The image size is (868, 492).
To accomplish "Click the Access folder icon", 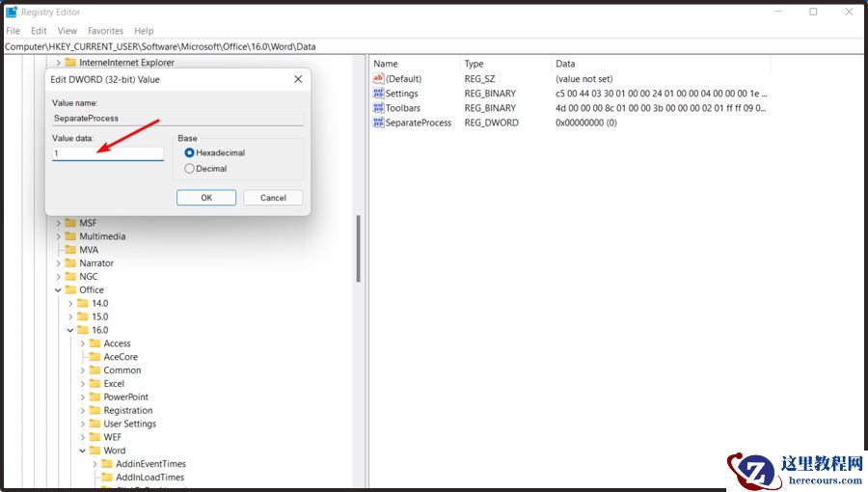I will 95,343.
